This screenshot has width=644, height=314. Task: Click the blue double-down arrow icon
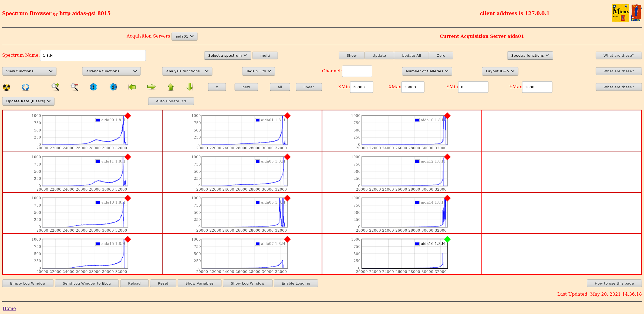93,87
